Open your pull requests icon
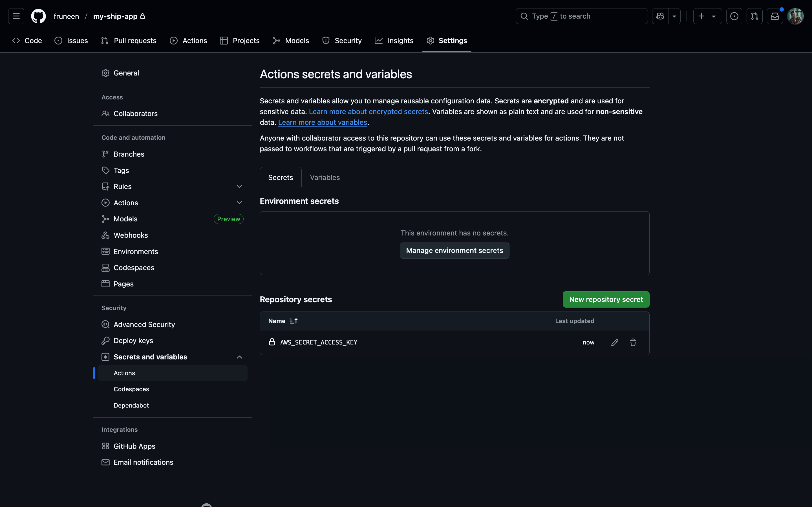 [x=754, y=16]
